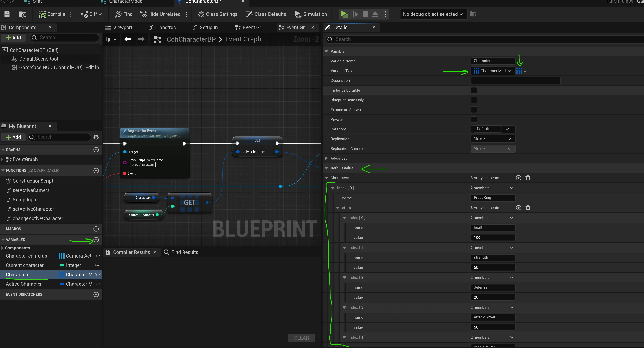Open the Replication dropdown
The width and height of the screenshot is (644, 348).
492,139
